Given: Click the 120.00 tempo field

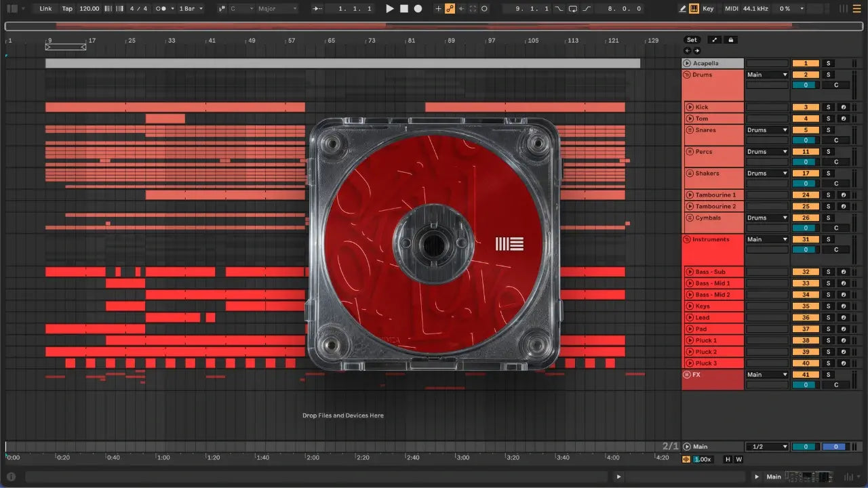Looking at the screenshot, I should tap(89, 9).
